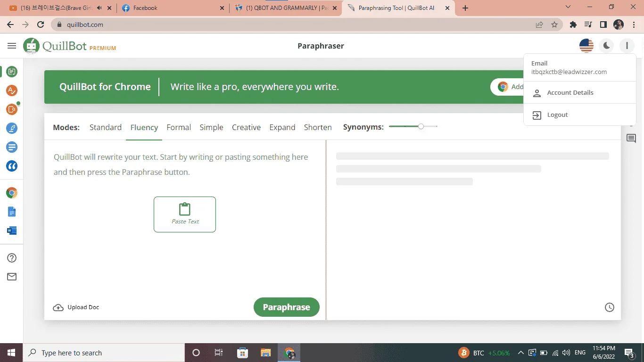Open Microsoft Store from the taskbar

coord(242,353)
